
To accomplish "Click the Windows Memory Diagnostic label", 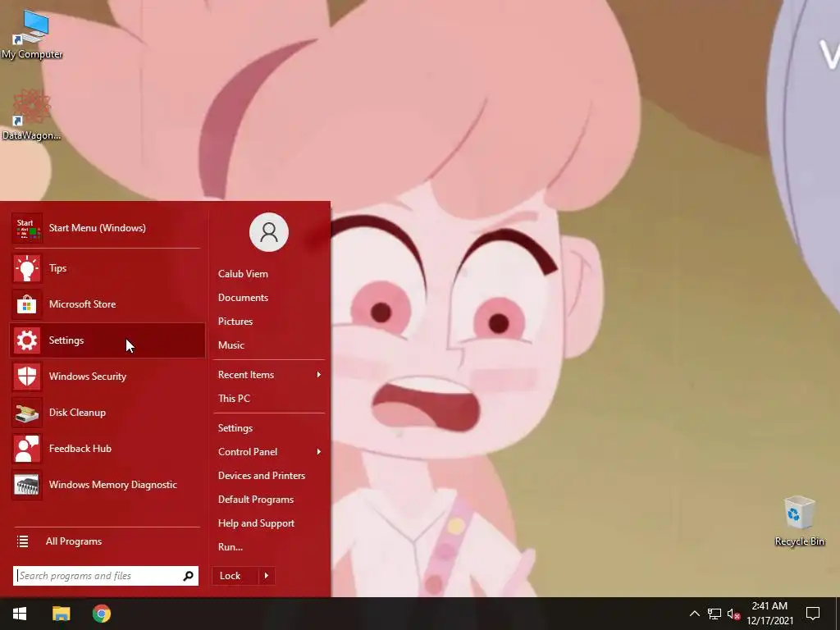I will coord(113,485).
